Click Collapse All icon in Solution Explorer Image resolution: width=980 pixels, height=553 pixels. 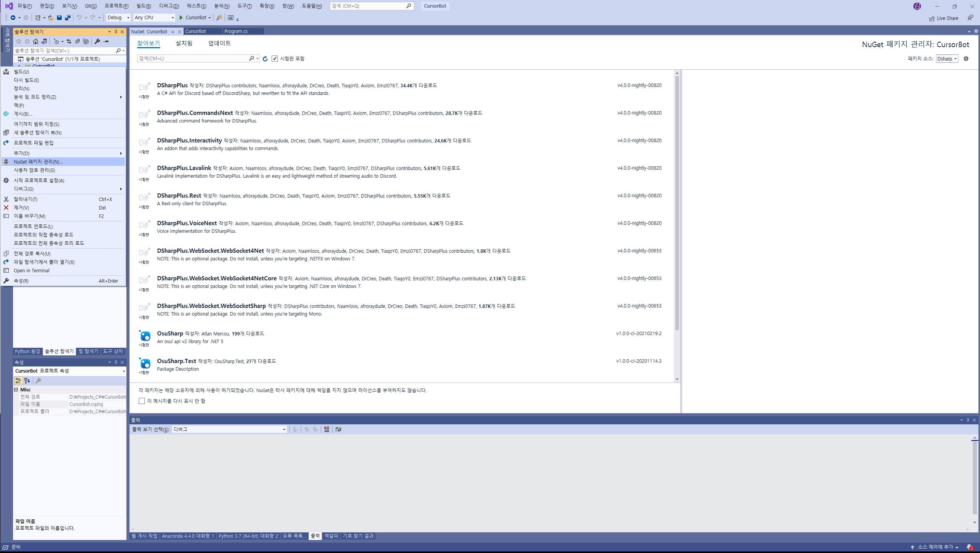tap(77, 41)
